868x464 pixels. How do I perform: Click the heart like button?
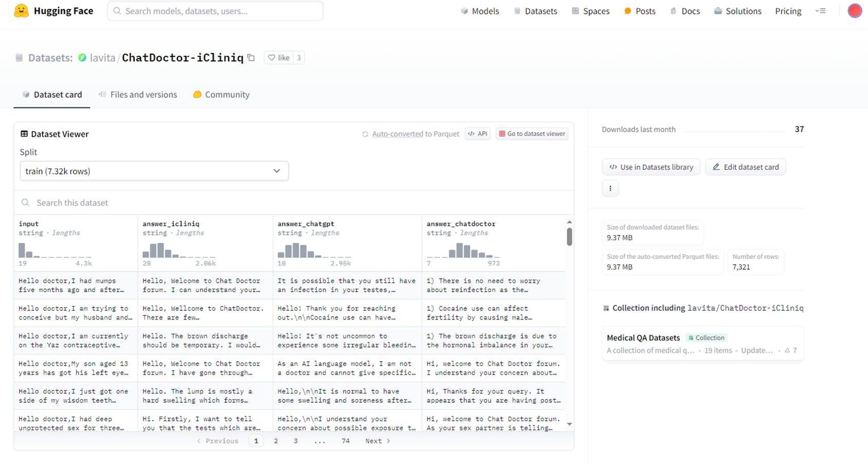pos(279,58)
